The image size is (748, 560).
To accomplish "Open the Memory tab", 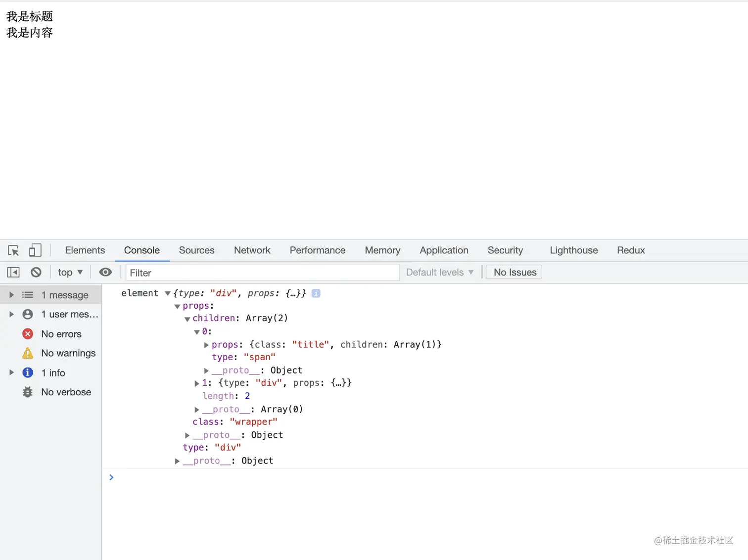I will click(x=382, y=250).
